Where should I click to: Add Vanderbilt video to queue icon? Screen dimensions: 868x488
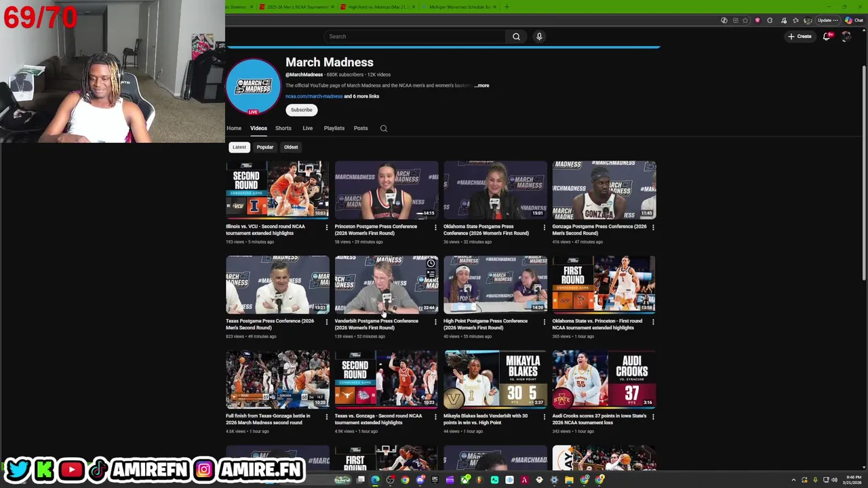pyautogui.click(x=431, y=274)
